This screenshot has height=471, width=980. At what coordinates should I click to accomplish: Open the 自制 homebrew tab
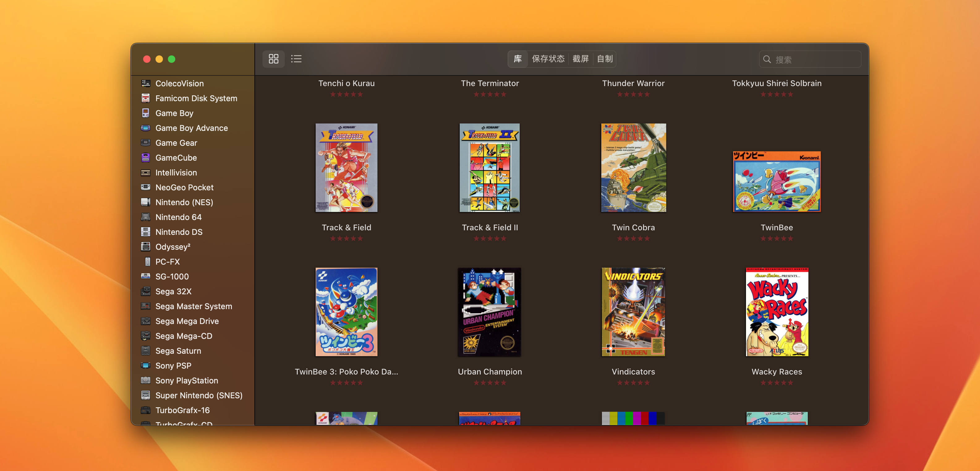pyautogui.click(x=604, y=59)
